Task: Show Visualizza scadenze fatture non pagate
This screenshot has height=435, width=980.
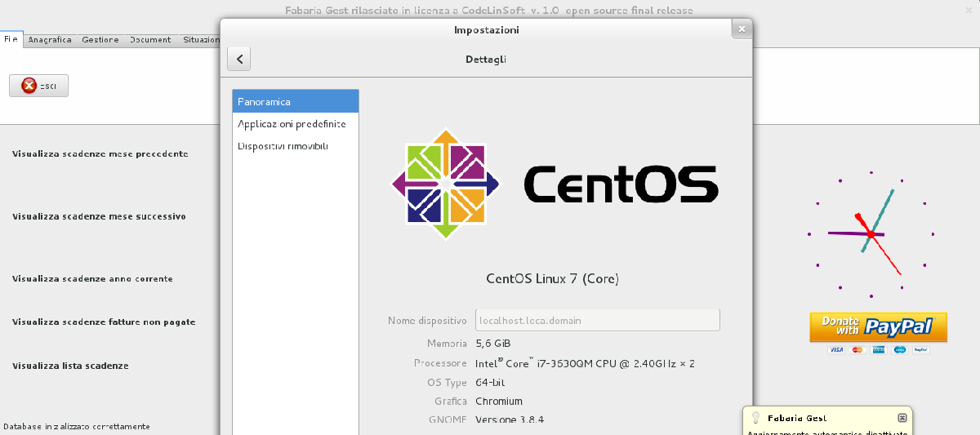Action: (x=104, y=322)
